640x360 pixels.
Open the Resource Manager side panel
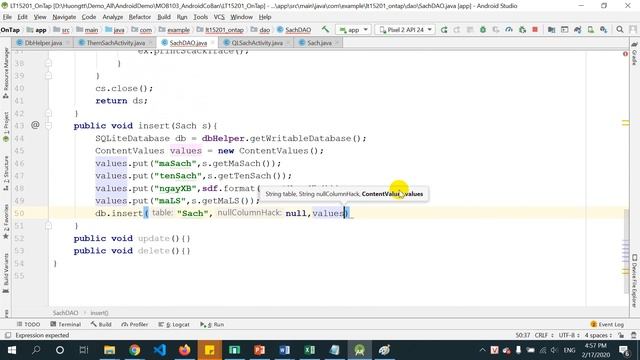click(x=6, y=73)
